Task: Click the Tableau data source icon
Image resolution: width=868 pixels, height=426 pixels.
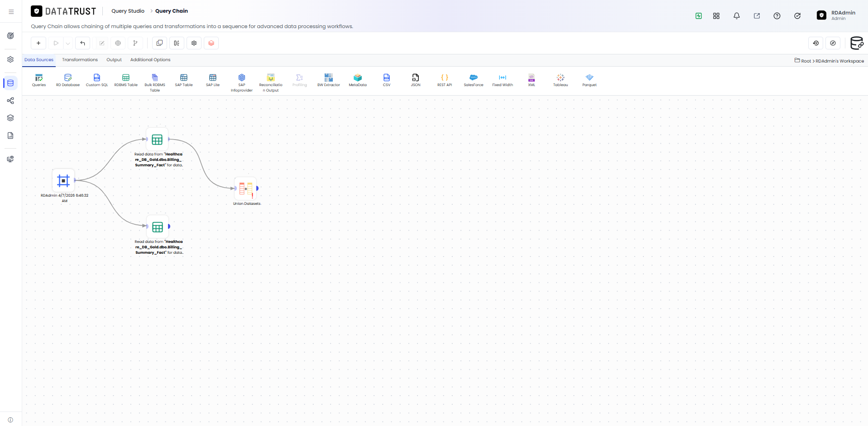Action: (x=561, y=80)
